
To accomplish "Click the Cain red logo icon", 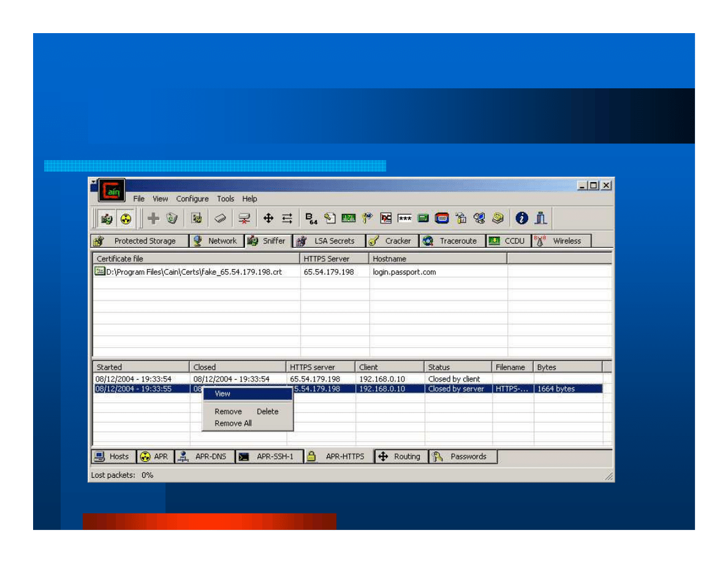I will [x=112, y=191].
